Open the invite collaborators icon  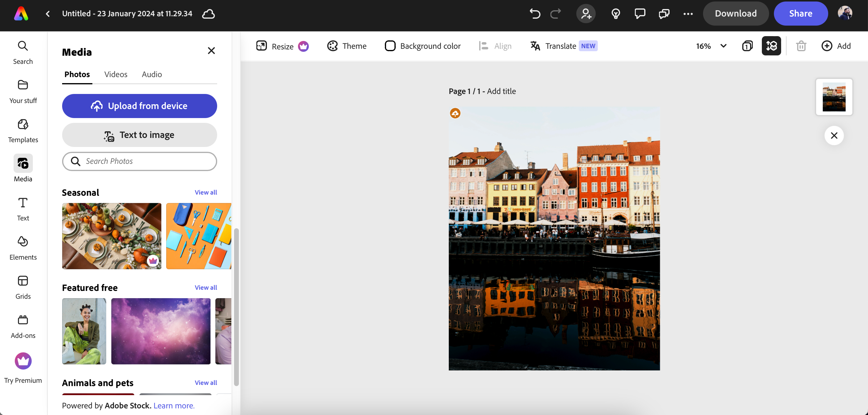click(586, 14)
